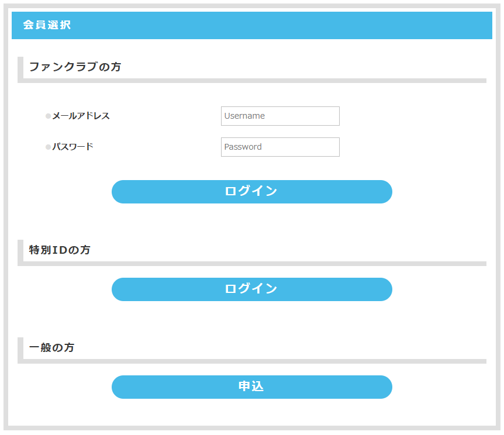Click gray side bar left of 特別IDの方
Viewport: 504px width, 435px height.
click(x=20, y=251)
